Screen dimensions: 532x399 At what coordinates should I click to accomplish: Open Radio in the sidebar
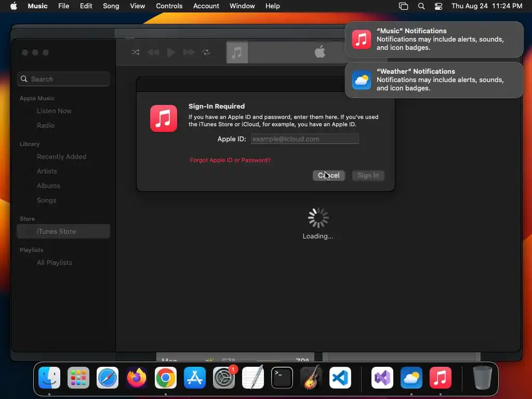click(x=46, y=126)
